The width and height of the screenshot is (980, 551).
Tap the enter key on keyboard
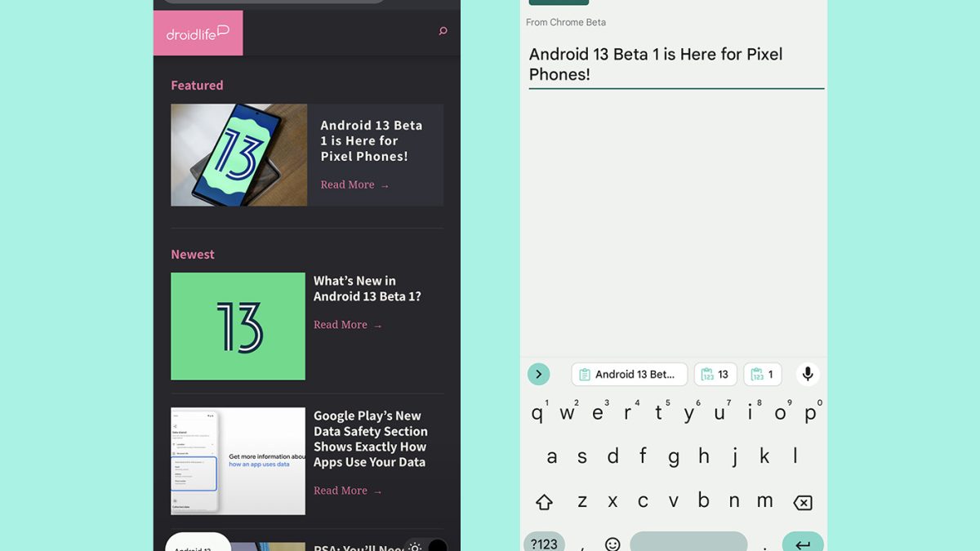coord(803,543)
